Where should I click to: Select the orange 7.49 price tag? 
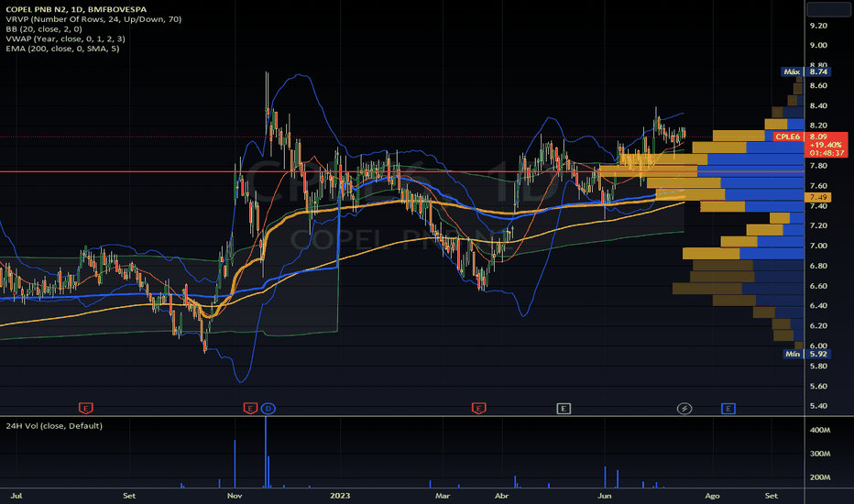[818, 197]
